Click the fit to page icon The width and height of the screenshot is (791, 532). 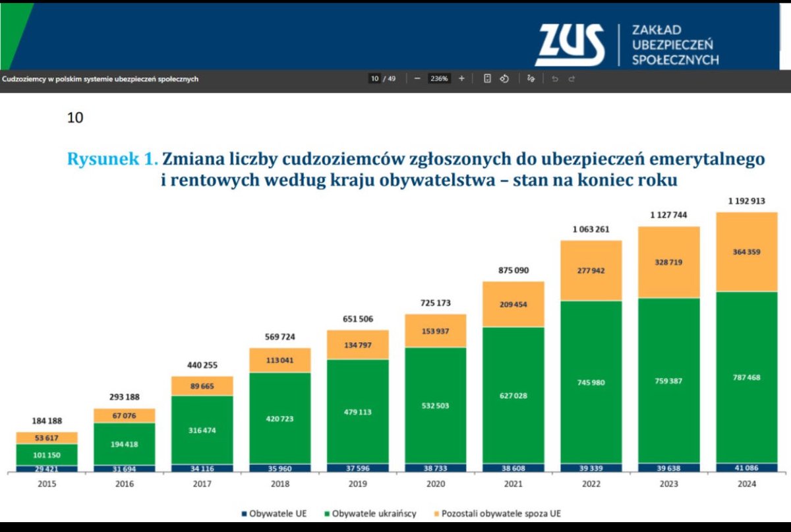tap(487, 78)
